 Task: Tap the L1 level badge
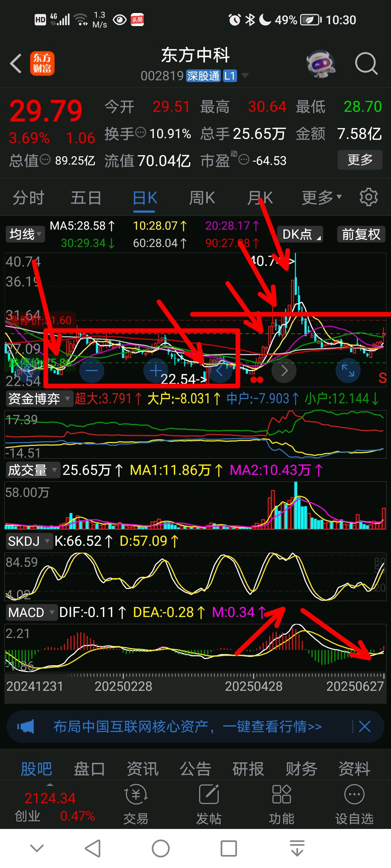pos(230,76)
